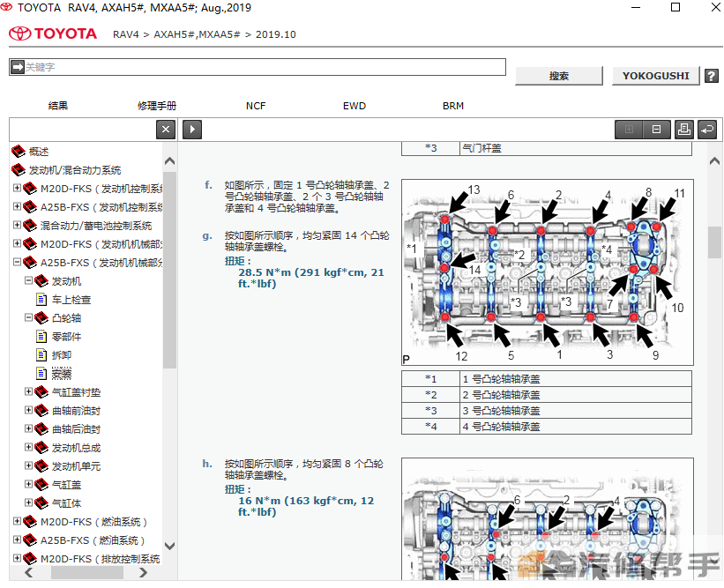The width and height of the screenshot is (724, 588).
Task: Open the help question mark icon
Action: click(712, 76)
